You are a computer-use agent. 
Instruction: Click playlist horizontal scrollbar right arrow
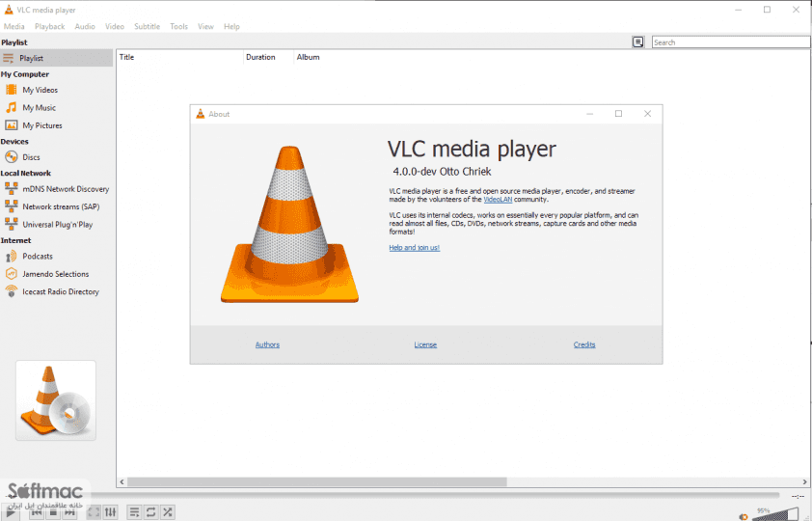[804, 481]
